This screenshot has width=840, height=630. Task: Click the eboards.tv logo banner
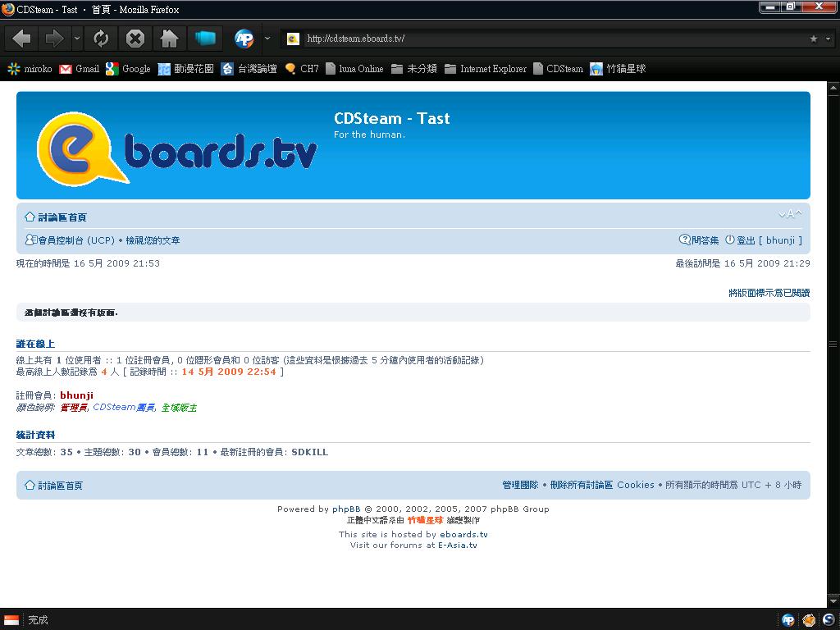(x=177, y=148)
